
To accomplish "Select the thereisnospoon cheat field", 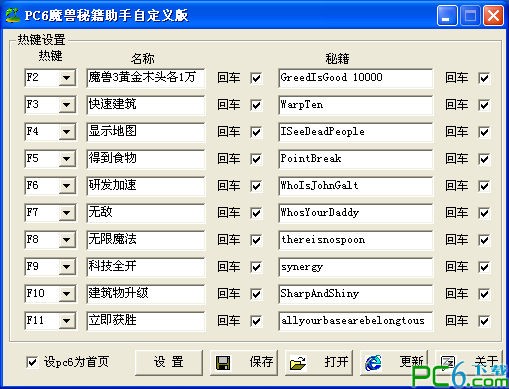I will [x=355, y=240].
